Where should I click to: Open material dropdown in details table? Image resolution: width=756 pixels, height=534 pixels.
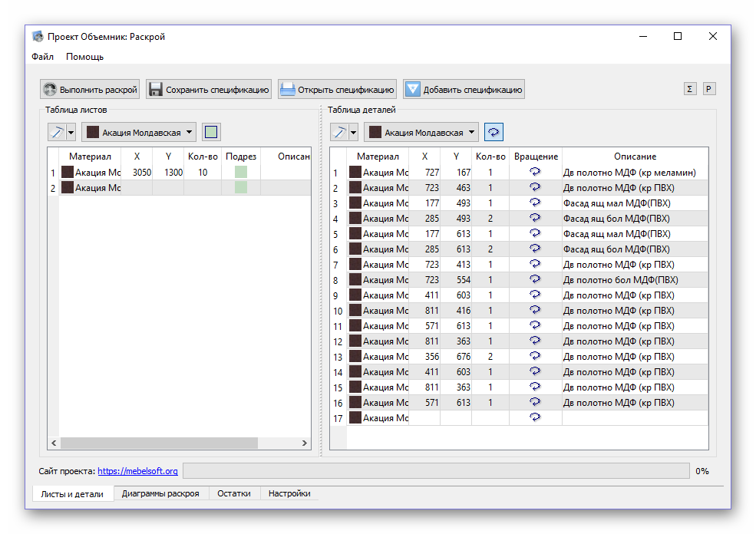421,132
